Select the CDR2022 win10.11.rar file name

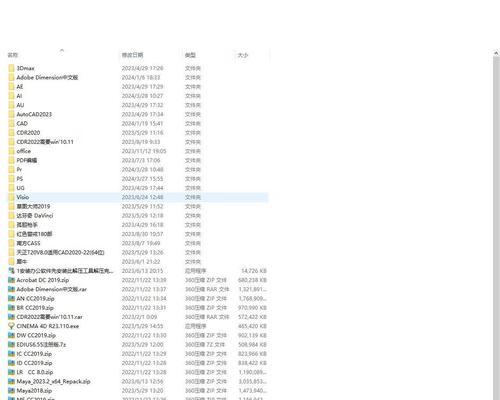[x=49, y=317]
